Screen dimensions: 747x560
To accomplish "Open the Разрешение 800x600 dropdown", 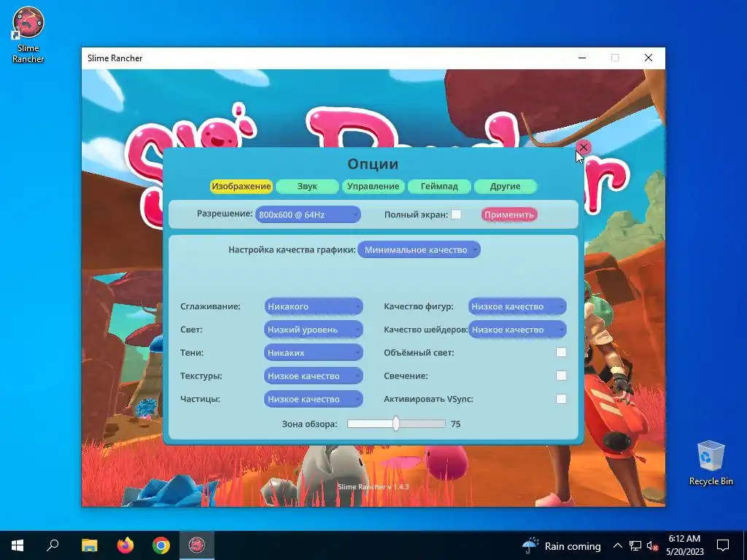I will (x=308, y=214).
